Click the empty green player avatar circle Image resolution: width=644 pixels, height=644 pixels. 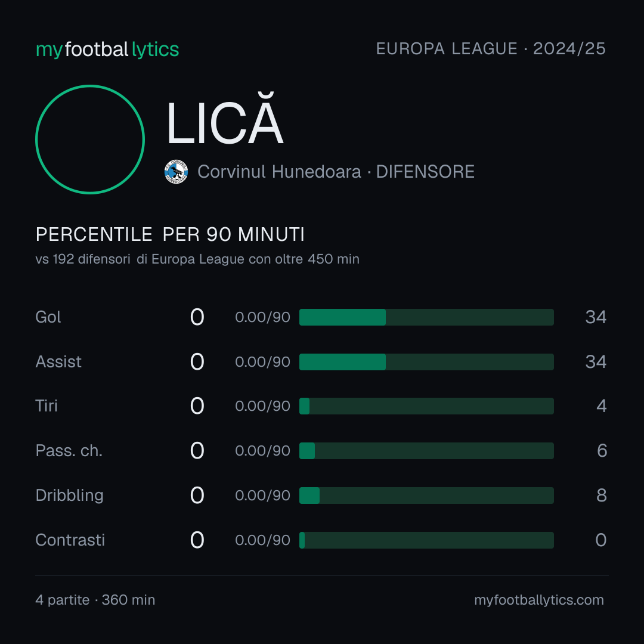pyautogui.click(x=90, y=139)
